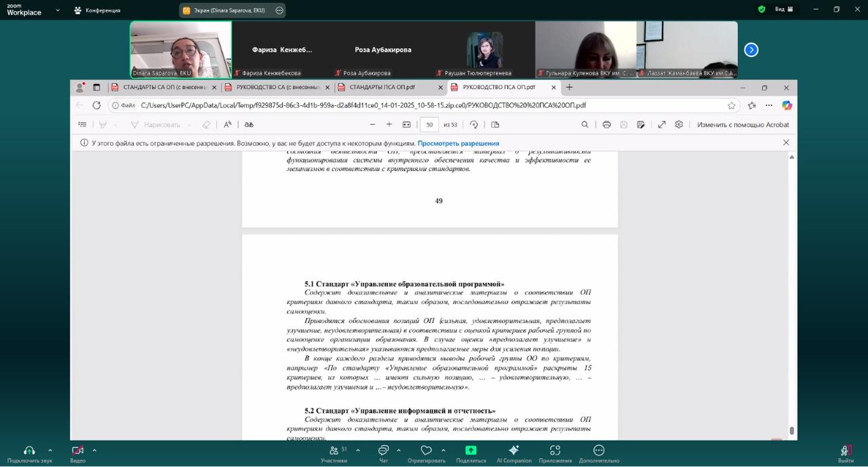The height and width of the screenshot is (467, 868).
Task: Enter full screen PDF view
Action: pyautogui.click(x=662, y=125)
